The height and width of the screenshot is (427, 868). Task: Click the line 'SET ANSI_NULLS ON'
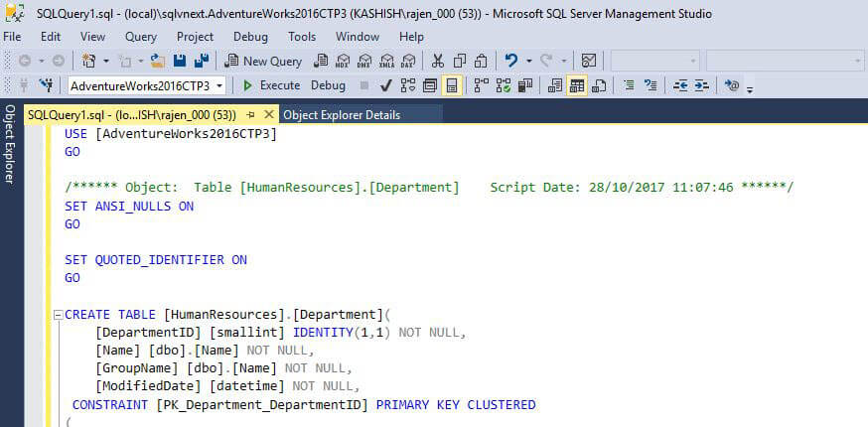tap(129, 206)
